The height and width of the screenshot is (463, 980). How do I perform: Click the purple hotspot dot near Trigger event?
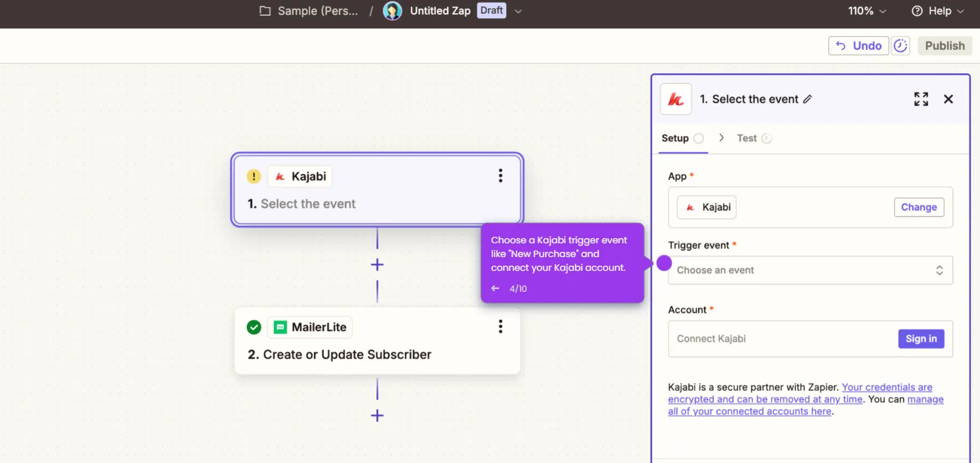[664, 263]
